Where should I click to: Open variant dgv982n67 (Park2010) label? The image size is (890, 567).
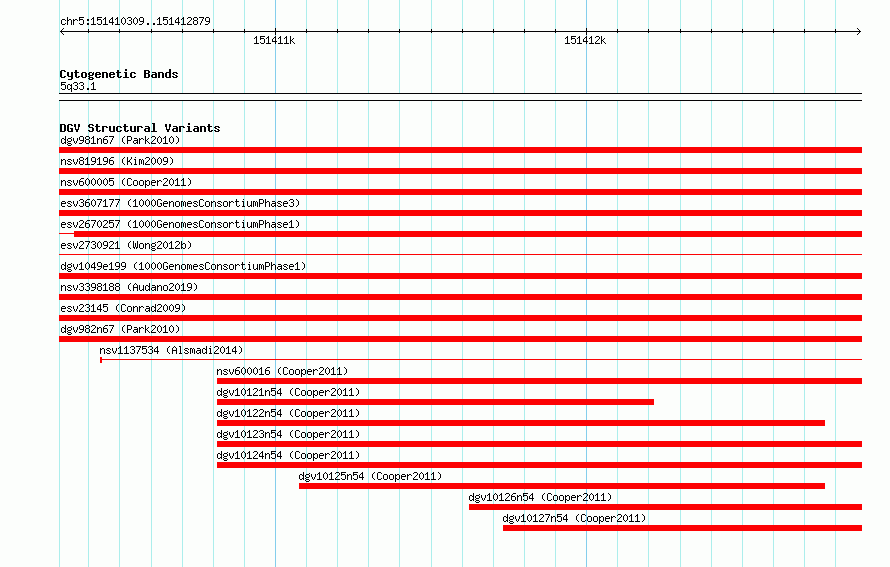click(x=120, y=329)
